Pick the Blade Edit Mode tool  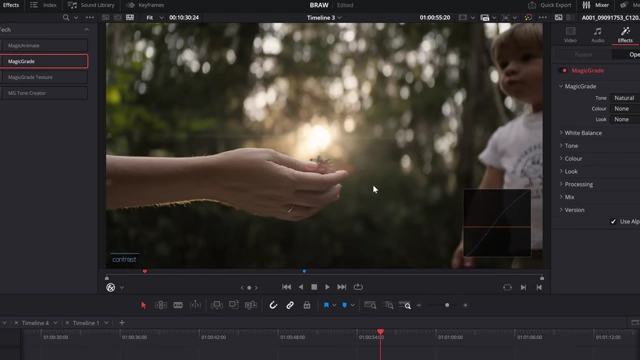pos(178,305)
